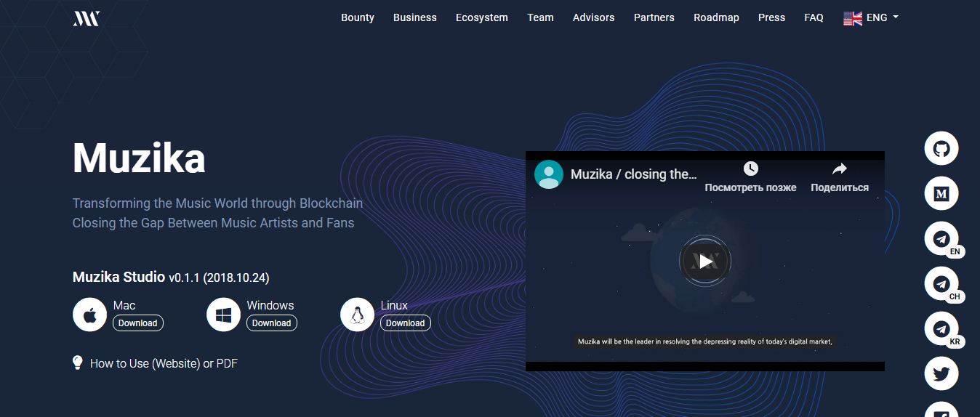Click the 'Muzika' main heading text
Screen dimensions: 980x417
139,158
